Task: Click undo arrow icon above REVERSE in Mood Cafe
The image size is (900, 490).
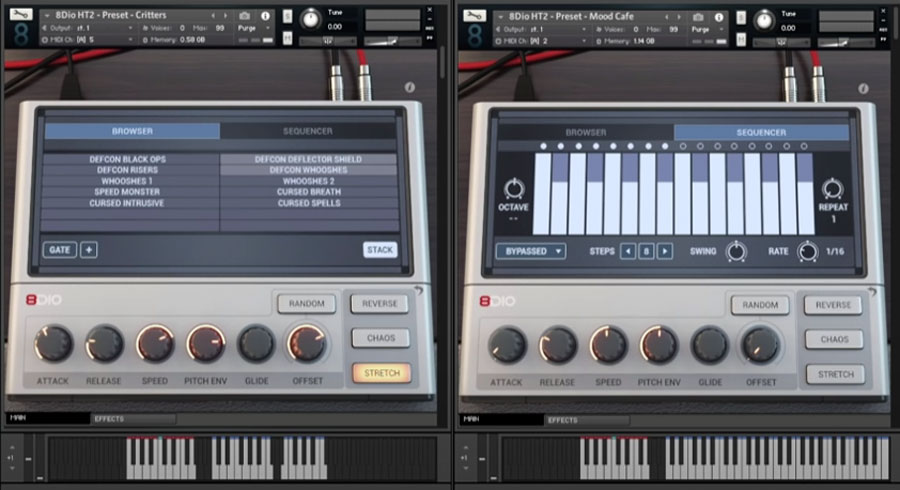Action: click(872, 292)
